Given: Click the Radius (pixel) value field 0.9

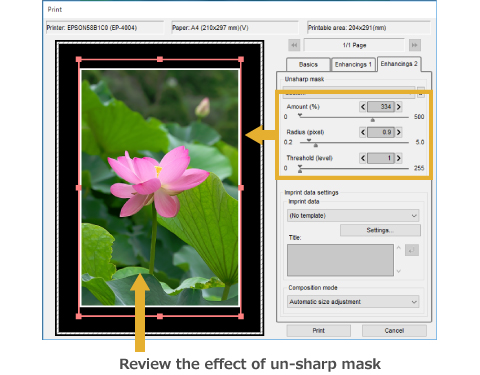Looking at the screenshot, I should tap(381, 132).
